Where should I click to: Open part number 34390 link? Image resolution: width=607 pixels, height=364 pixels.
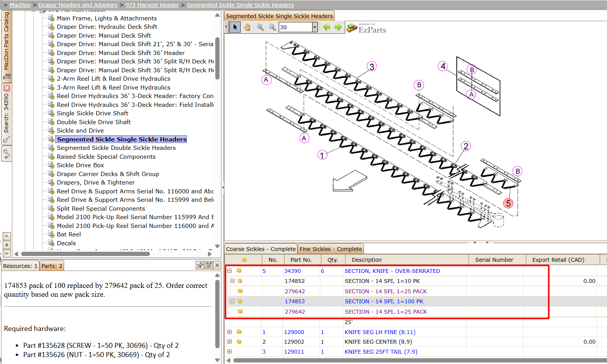pyautogui.click(x=293, y=271)
